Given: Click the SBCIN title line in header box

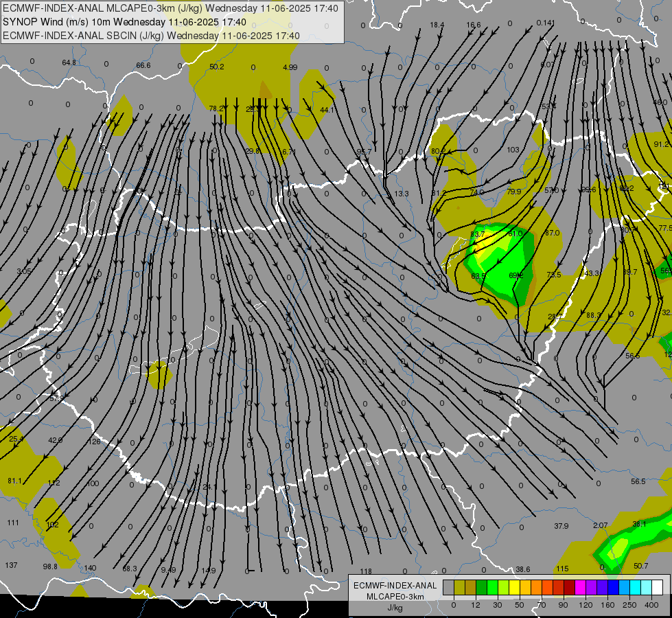Looking at the screenshot, I should coord(151,36).
